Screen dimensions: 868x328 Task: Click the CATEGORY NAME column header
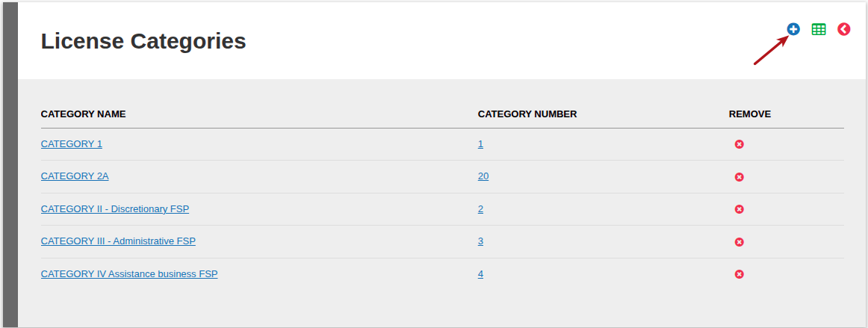[83, 114]
